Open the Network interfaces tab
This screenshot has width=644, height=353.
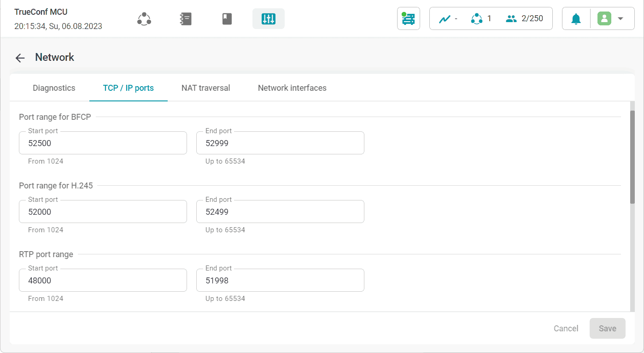[x=292, y=88]
